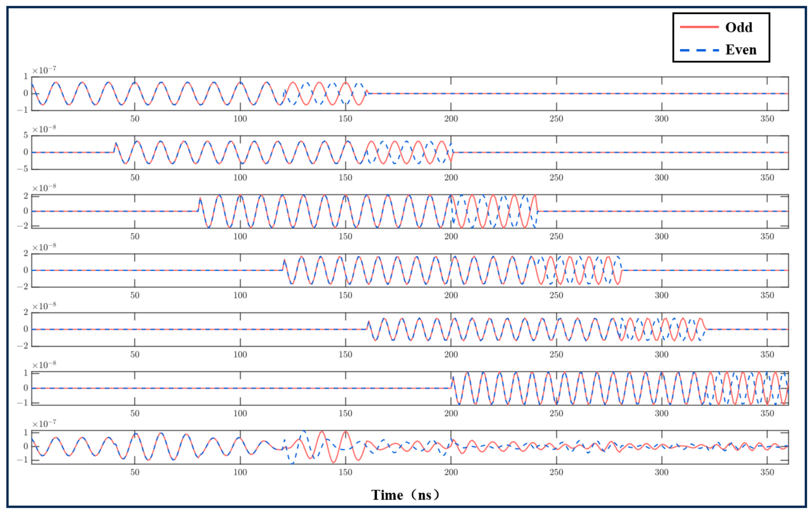The height and width of the screenshot is (512, 812).
Task: Click the 50 tick label under the bottom subplot
Action: (135, 472)
